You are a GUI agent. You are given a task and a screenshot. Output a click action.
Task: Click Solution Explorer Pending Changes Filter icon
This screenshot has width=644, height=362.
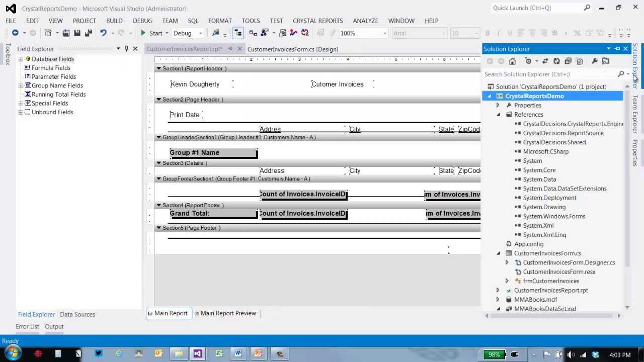point(528,61)
